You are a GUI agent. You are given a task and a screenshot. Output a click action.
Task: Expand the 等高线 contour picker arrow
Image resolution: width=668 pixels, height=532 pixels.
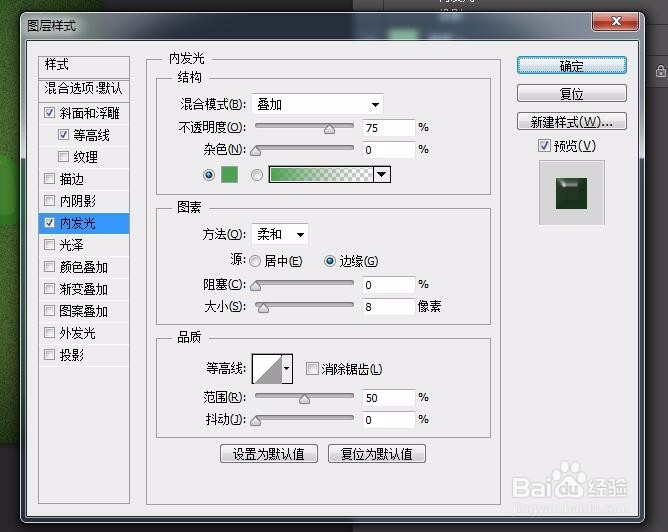coord(287,368)
